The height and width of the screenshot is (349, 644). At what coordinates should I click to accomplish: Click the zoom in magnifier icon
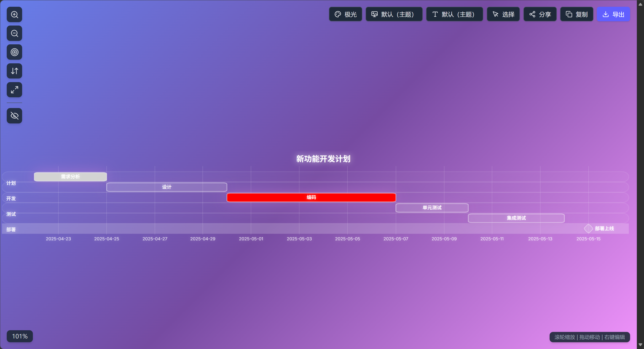pos(15,15)
